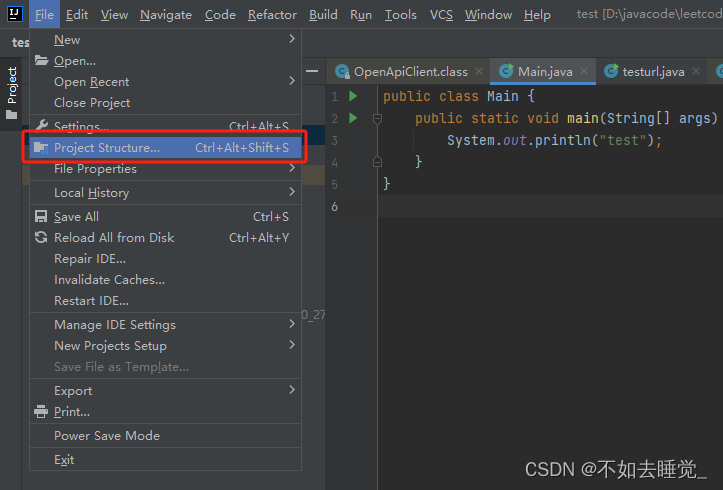Click line number 6 in the gutter
Screen dimensions: 723x490
click(335, 207)
